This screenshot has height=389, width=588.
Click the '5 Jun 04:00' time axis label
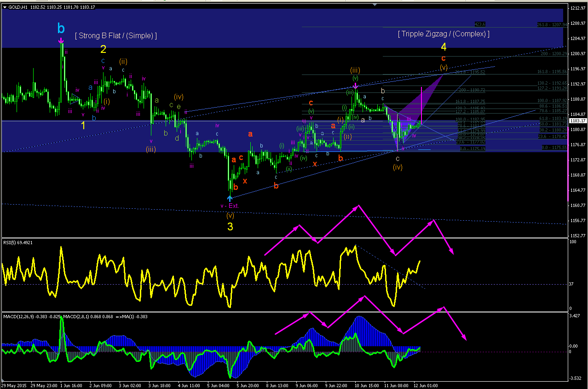point(219,385)
